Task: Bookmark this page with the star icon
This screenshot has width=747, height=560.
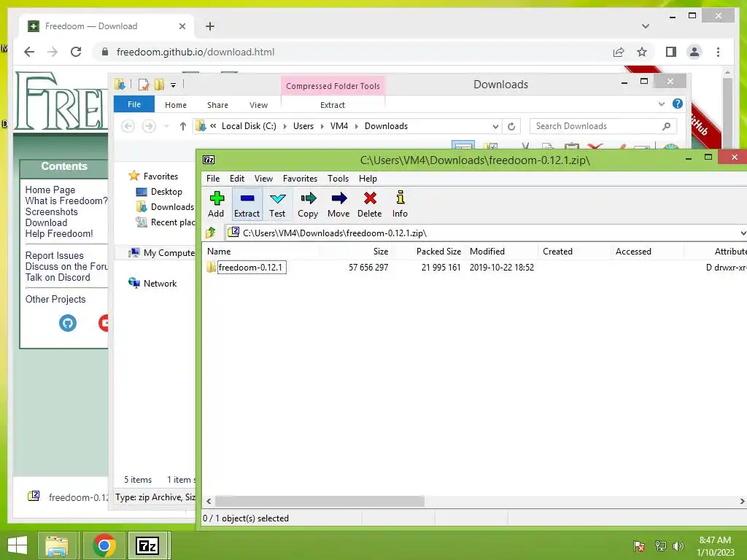Action: 642,52
